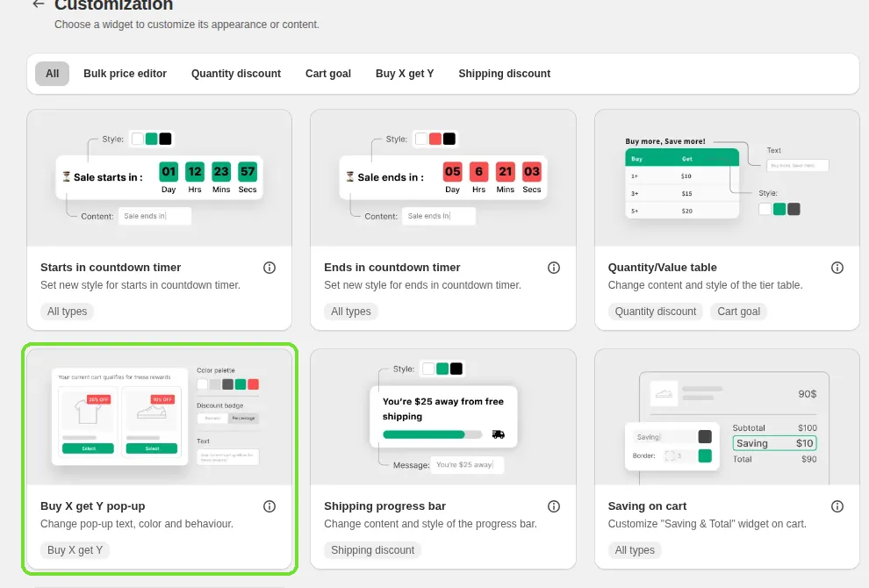This screenshot has width=869, height=588.
Task: Click the Customize "Saving & Total" widget description
Action: (x=707, y=524)
